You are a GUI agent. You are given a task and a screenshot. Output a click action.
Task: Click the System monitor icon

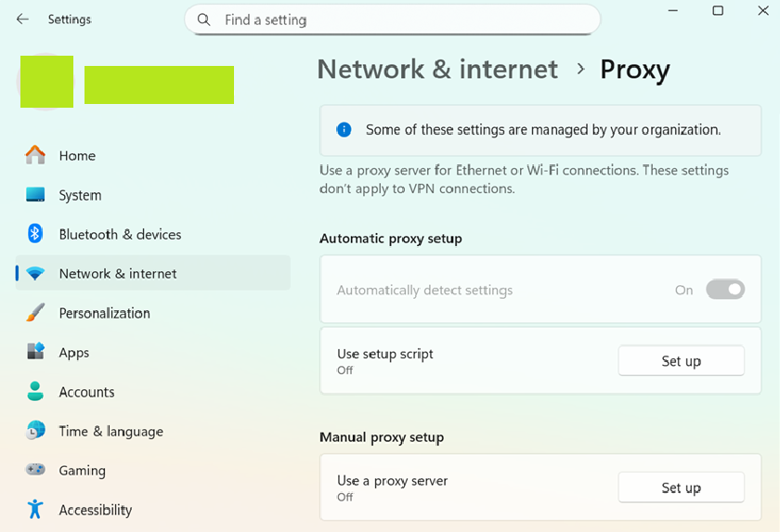click(35, 195)
